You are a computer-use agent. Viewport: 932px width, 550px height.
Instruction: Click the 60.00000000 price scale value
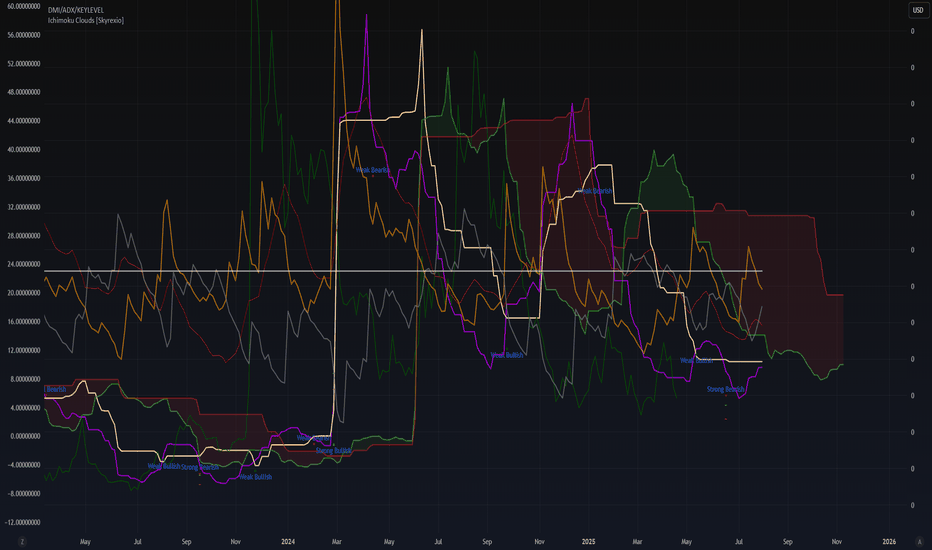click(x=24, y=7)
